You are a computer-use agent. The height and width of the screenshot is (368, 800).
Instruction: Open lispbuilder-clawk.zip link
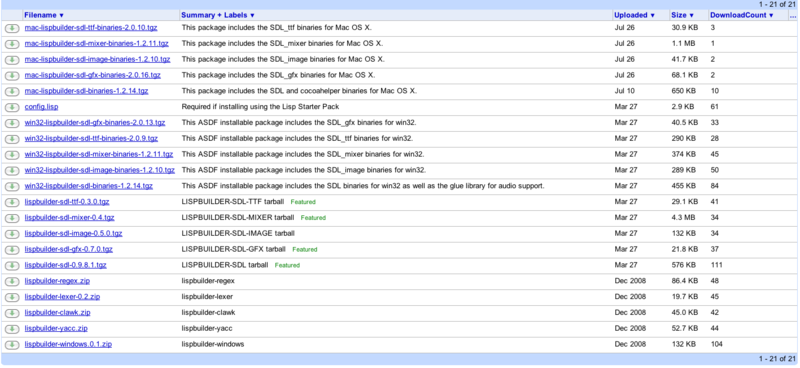57,313
